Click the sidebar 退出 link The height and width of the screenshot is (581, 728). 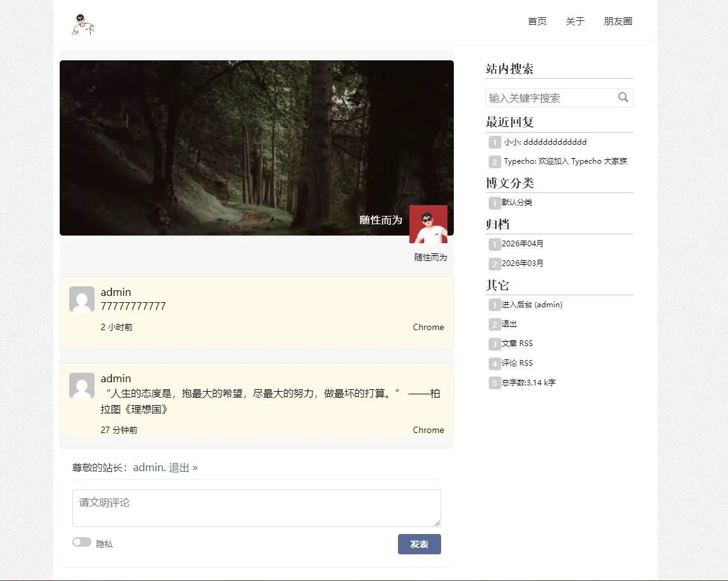tap(509, 324)
